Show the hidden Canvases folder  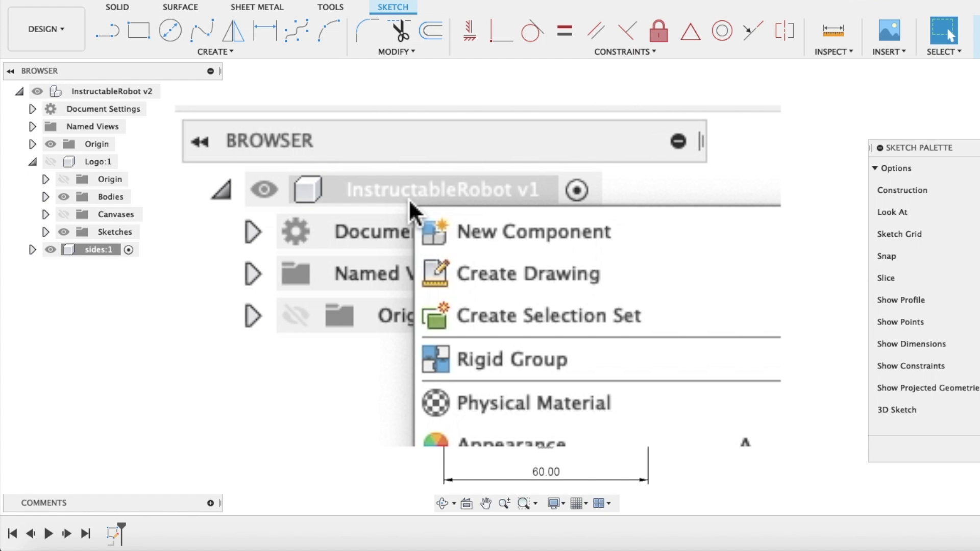tap(63, 214)
